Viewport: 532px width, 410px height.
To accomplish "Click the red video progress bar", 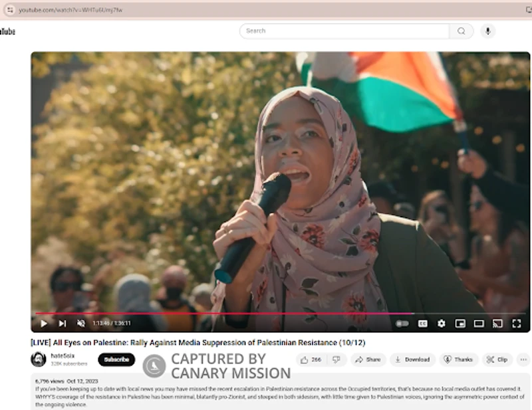I will point(224,314).
